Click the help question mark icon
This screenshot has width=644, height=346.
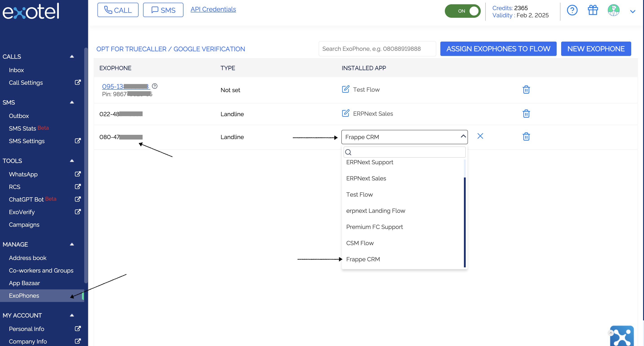click(x=572, y=11)
